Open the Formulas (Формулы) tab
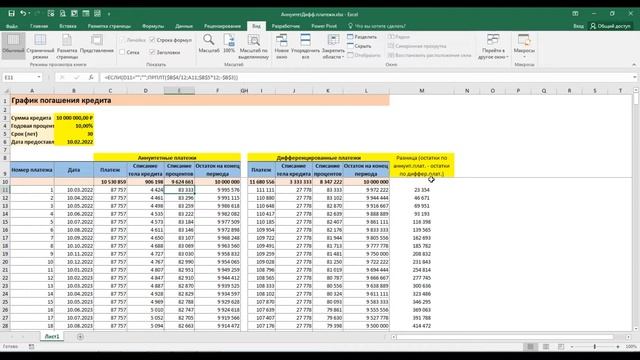 [x=153, y=26]
